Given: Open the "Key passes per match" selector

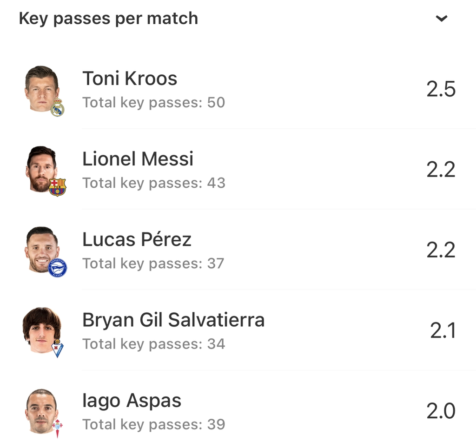Looking at the screenshot, I should (108, 19).
